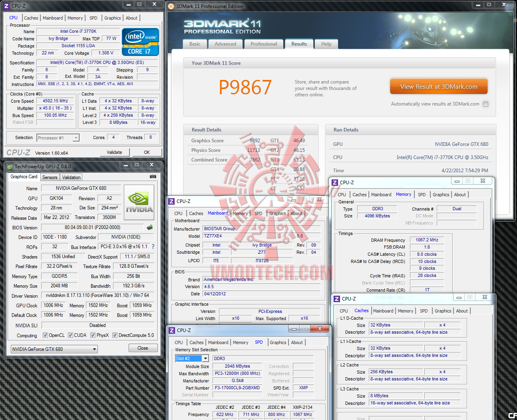Image resolution: width=517 pixels, height=420 pixels.
Task: Switch to SPD tab in Memory CPU-Z window
Action: pos(422,195)
